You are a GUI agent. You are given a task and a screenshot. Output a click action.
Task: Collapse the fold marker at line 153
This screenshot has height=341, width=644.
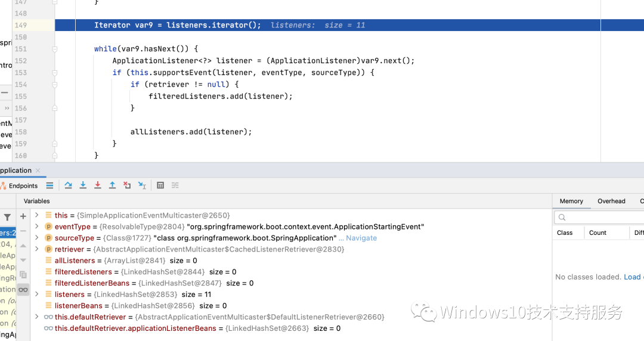point(55,73)
